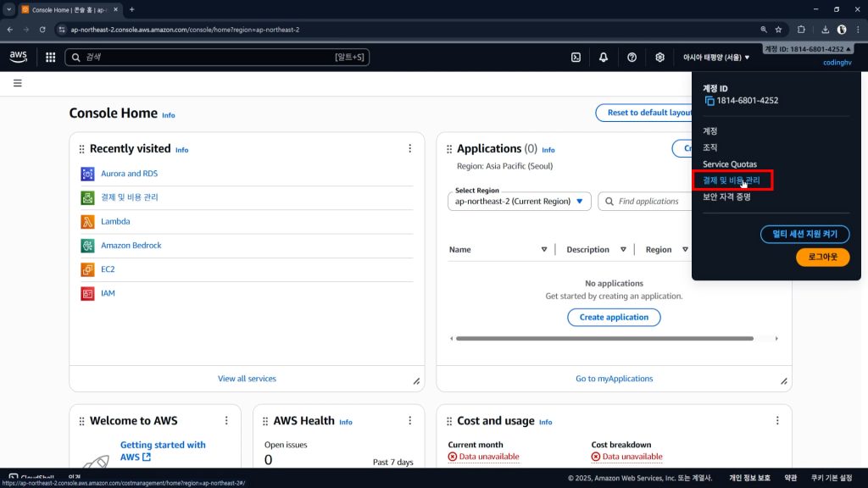This screenshot has width=868, height=488.
Task: Click the AWS logo home icon
Action: tap(19, 57)
